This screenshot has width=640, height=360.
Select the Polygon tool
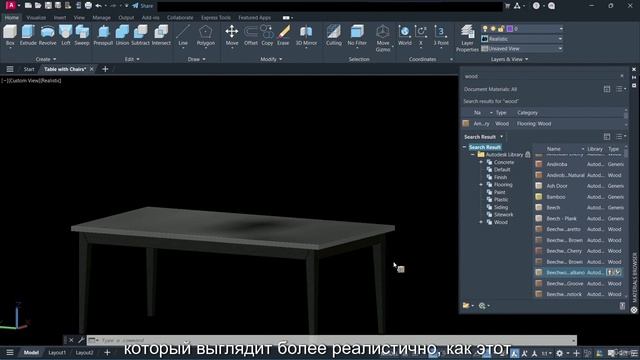[x=205, y=36]
